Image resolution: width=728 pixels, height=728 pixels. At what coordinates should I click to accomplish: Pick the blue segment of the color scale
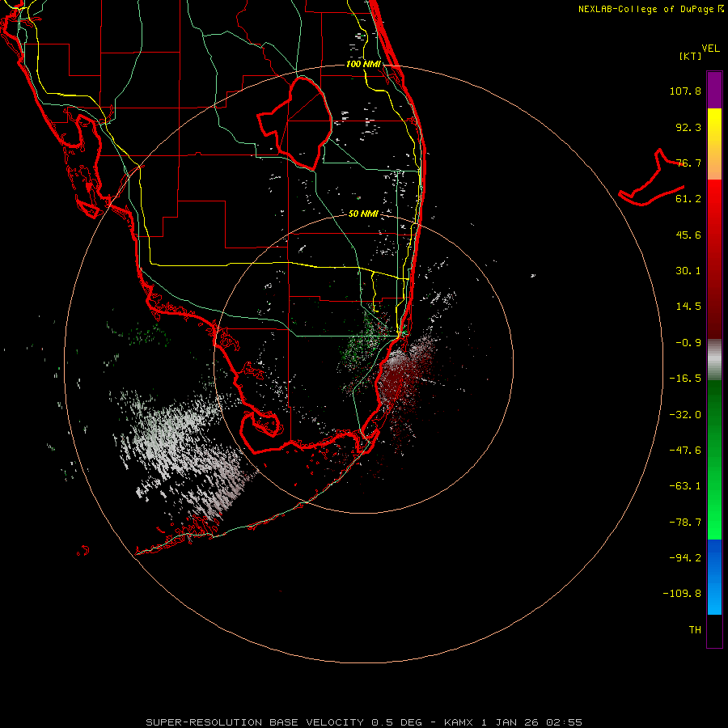click(714, 577)
